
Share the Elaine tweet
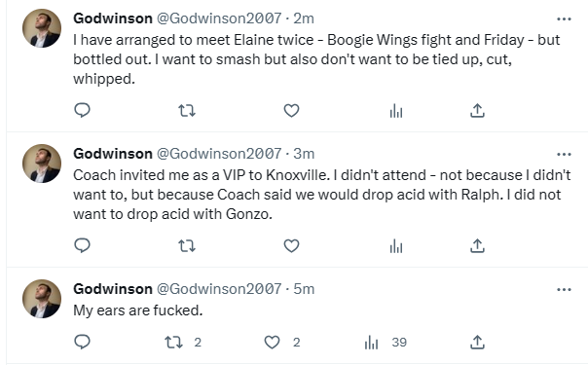(x=477, y=111)
